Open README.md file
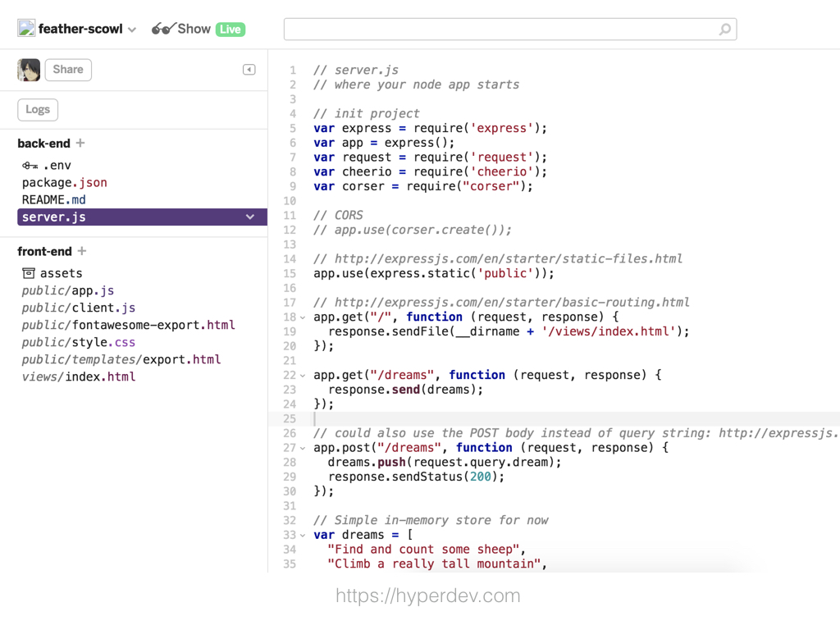This screenshot has width=840, height=630. pos(53,200)
